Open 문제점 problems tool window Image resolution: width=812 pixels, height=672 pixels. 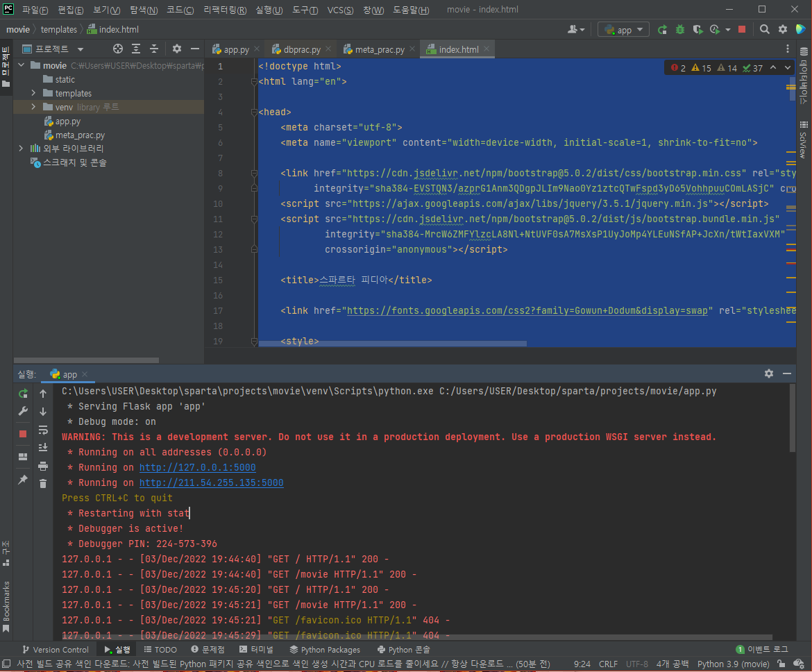click(208, 650)
